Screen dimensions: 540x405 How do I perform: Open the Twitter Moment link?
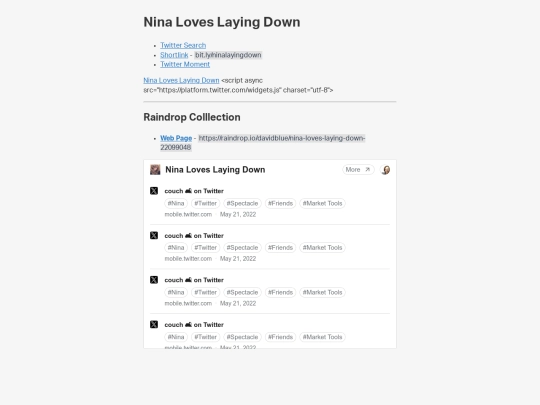pos(185,64)
